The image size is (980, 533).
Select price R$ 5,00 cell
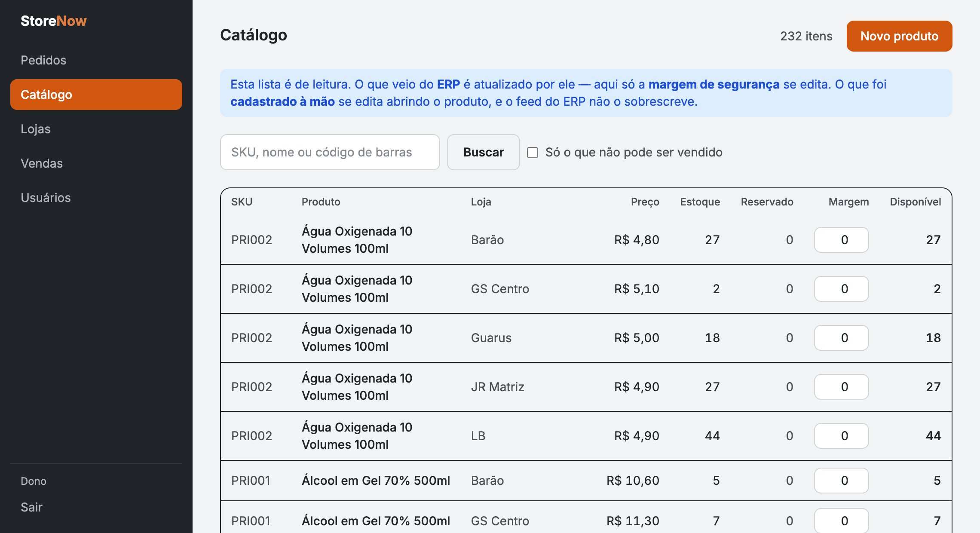[637, 338]
